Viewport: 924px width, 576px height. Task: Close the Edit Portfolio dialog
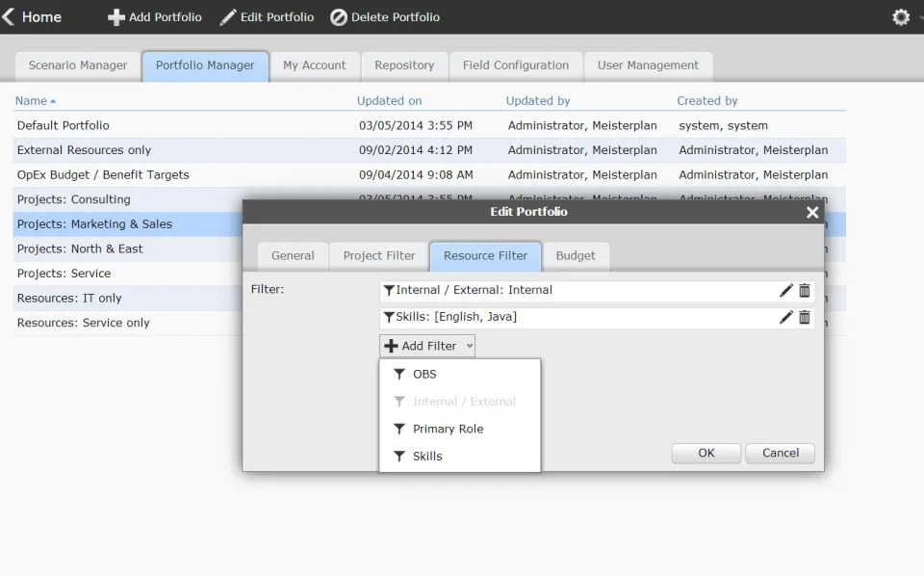(x=812, y=212)
